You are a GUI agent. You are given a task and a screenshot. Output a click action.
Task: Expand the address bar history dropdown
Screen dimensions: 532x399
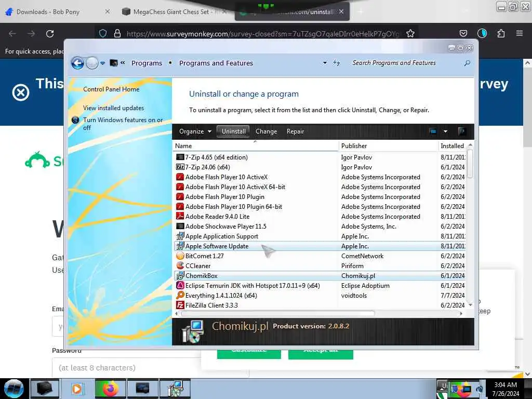point(325,63)
